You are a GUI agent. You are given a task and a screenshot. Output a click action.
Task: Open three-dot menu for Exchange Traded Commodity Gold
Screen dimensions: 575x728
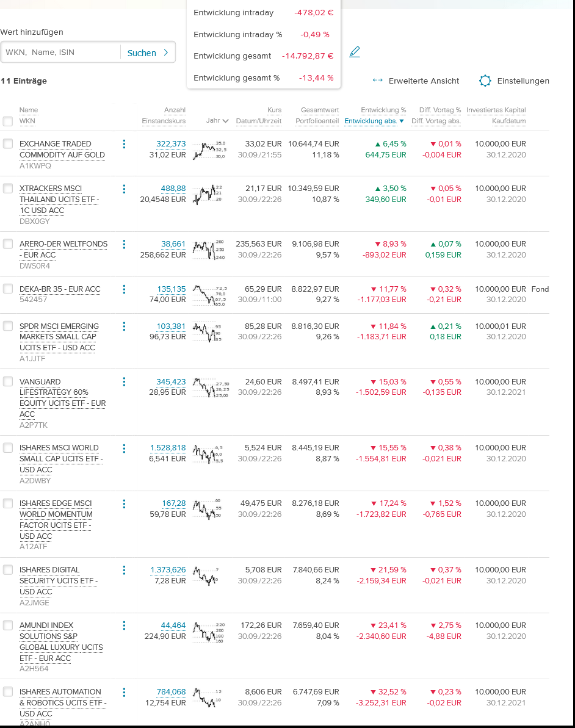pos(124,144)
